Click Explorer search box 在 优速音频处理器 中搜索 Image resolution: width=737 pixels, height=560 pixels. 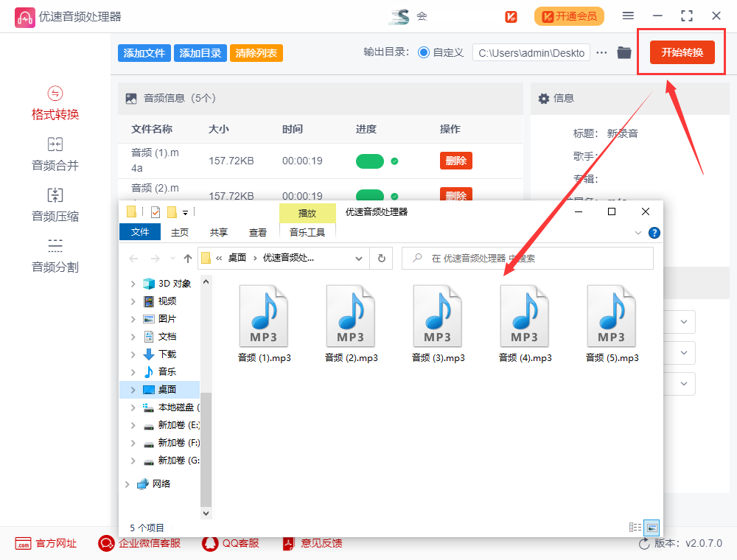point(528,258)
